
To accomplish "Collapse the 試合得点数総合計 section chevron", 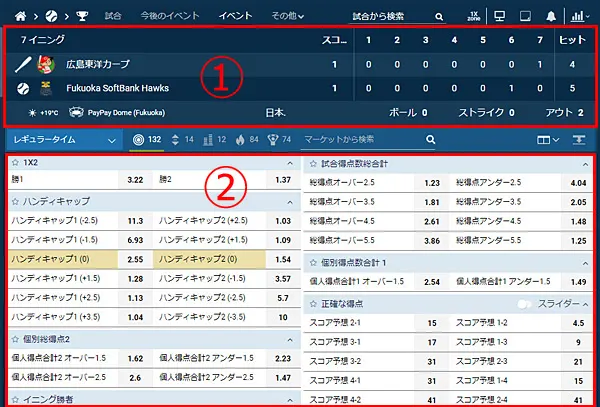I will point(585,164).
